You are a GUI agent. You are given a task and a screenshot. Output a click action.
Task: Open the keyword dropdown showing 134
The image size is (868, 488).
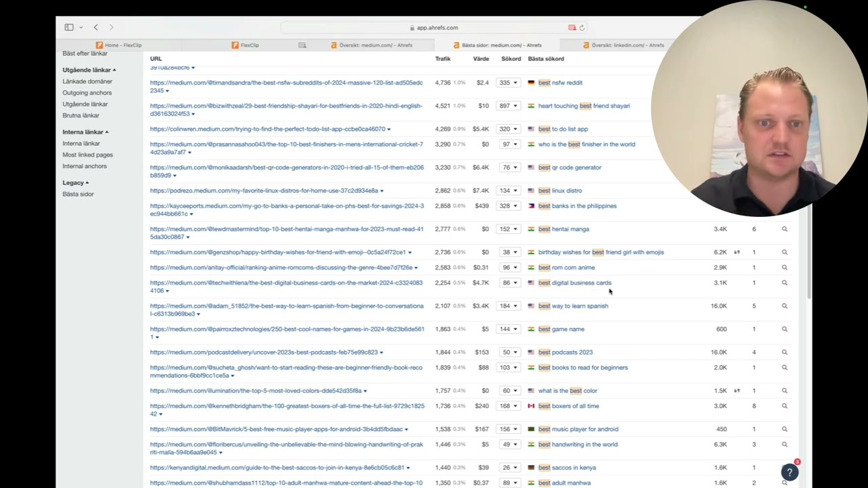(x=507, y=190)
